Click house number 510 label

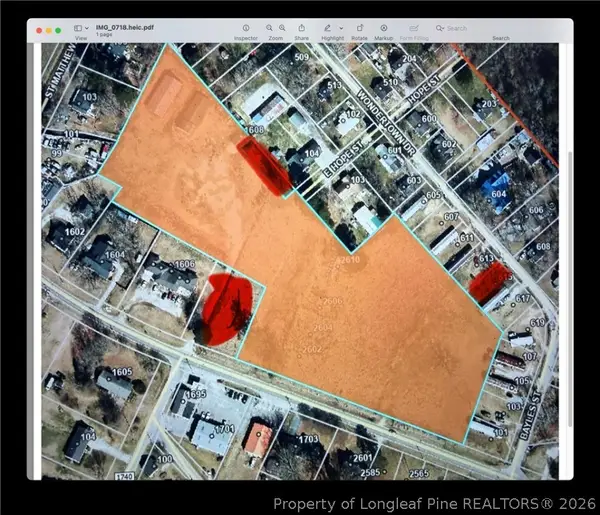390,82
